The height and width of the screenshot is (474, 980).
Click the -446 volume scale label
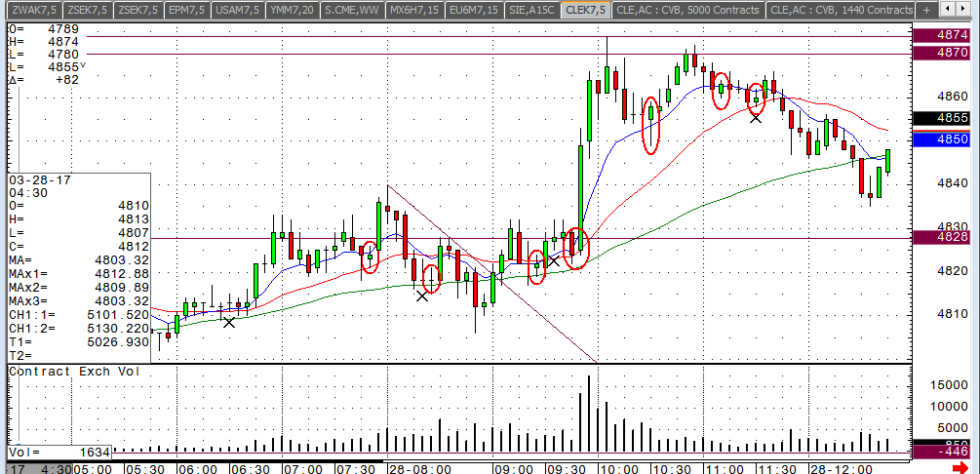pyautogui.click(x=941, y=453)
